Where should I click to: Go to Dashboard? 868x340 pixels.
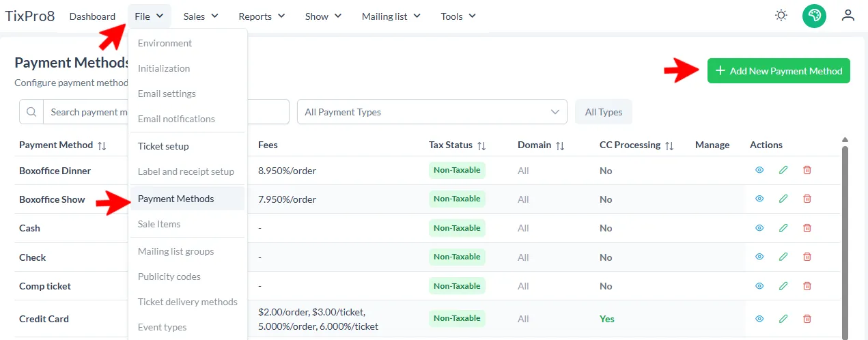click(92, 16)
